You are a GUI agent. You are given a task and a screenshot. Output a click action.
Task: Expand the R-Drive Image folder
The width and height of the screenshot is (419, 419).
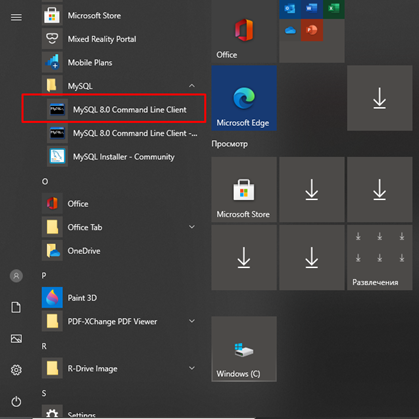point(192,368)
